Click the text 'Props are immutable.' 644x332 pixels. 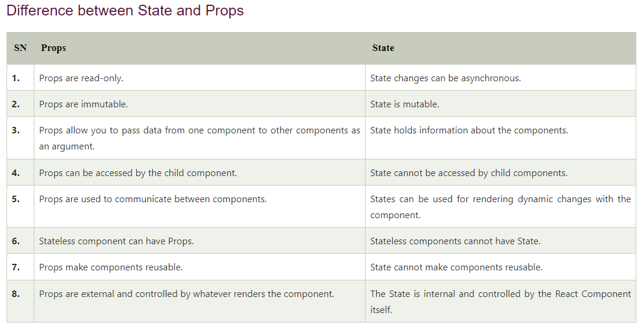[84, 104]
